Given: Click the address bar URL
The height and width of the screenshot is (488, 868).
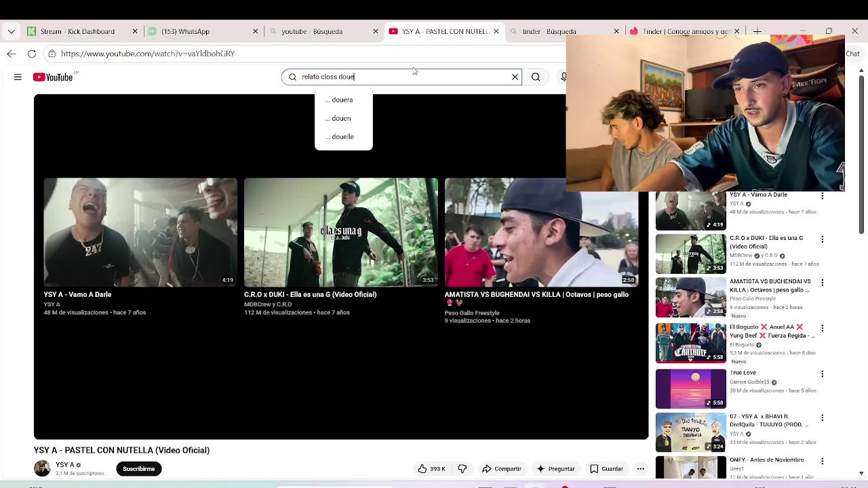Looking at the screenshot, I should click(148, 54).
